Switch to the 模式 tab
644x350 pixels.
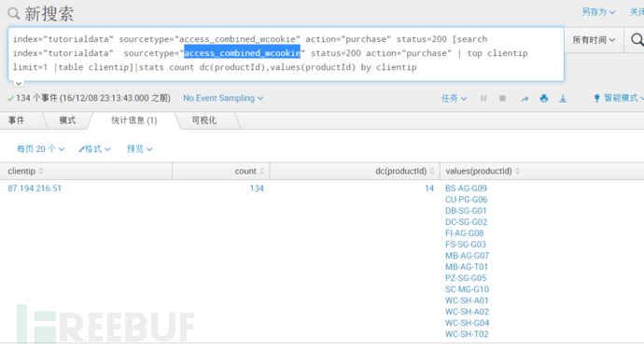point(67,120)
